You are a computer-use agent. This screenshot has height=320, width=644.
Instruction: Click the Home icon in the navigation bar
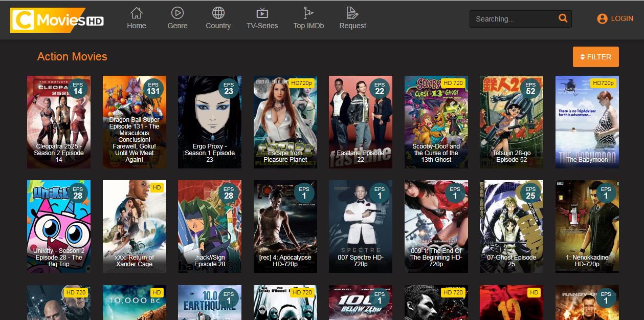point(136,12)
